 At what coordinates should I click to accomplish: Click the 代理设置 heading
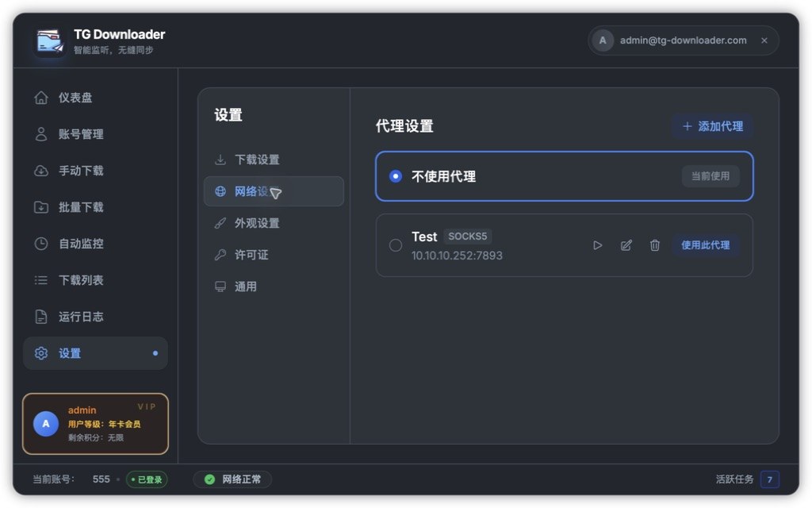(404, 126)
